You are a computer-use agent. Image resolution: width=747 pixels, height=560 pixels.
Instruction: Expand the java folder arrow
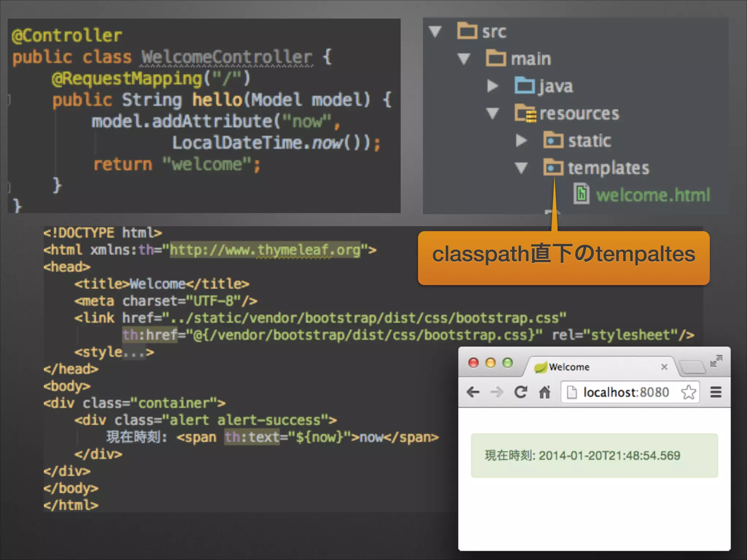point(492,86)
